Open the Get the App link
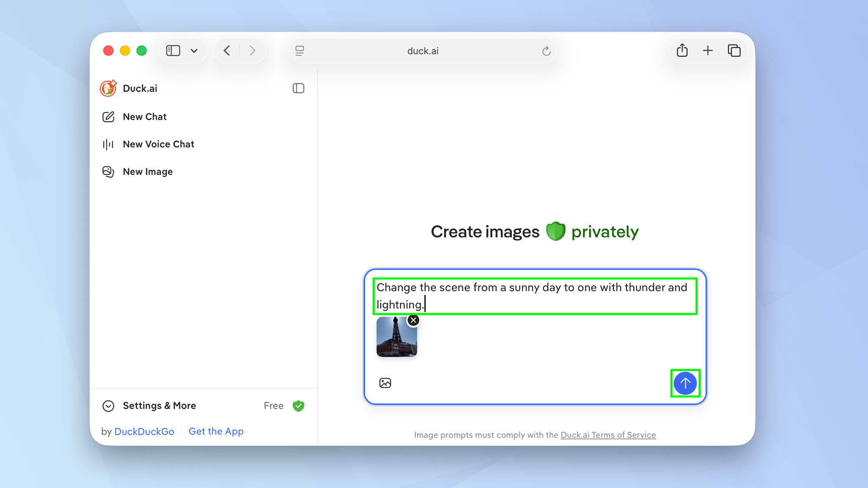868x488 pixels. [x=216, y=431]
